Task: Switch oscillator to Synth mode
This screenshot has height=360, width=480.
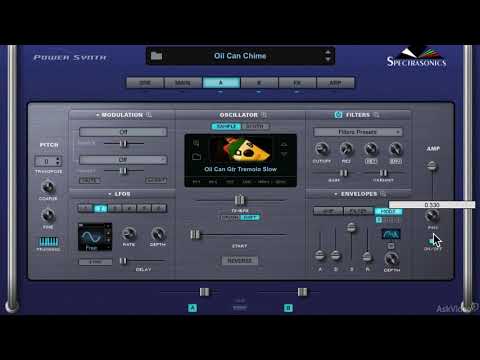Action: pos(255,126)
